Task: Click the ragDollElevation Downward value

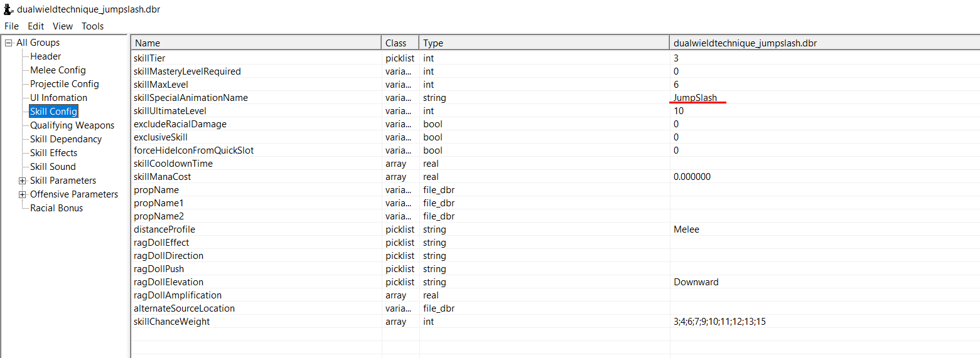Action: pyautogui.click(x=696, y=282)
